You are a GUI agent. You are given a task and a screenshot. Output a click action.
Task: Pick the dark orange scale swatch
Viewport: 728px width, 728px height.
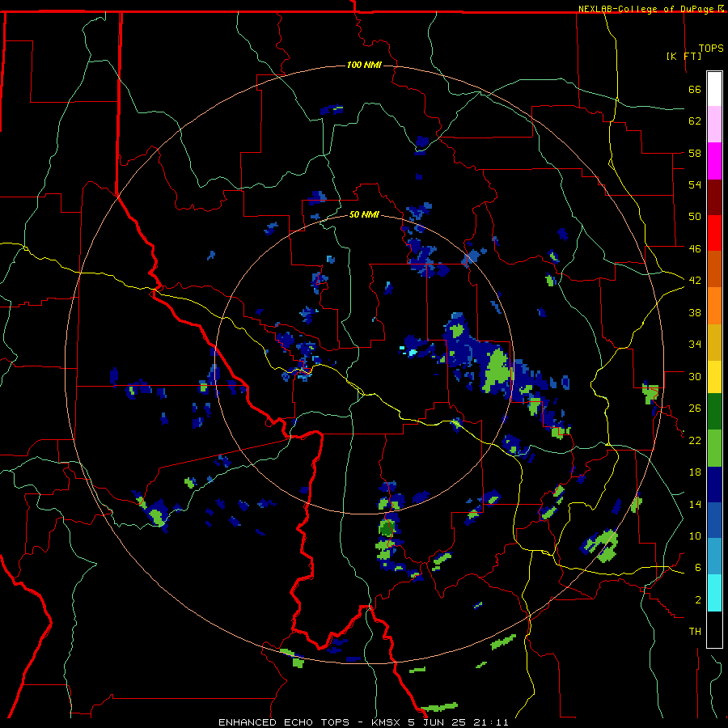pos(714,269)
